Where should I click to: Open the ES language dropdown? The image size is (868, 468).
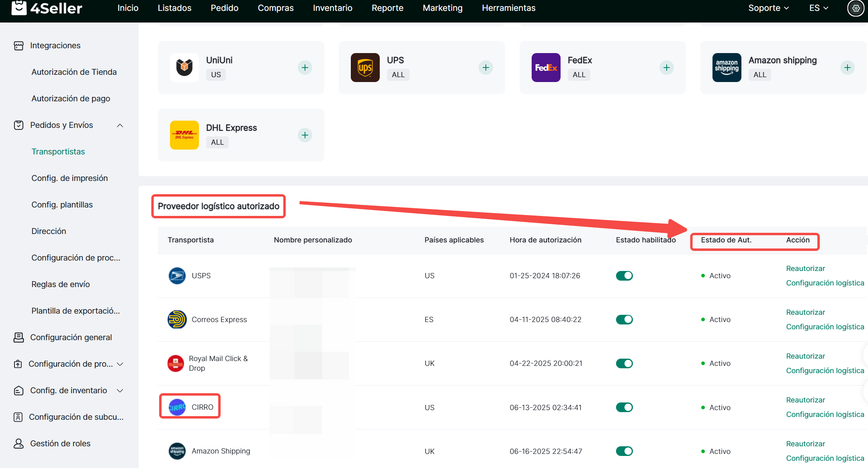point(819,8)
